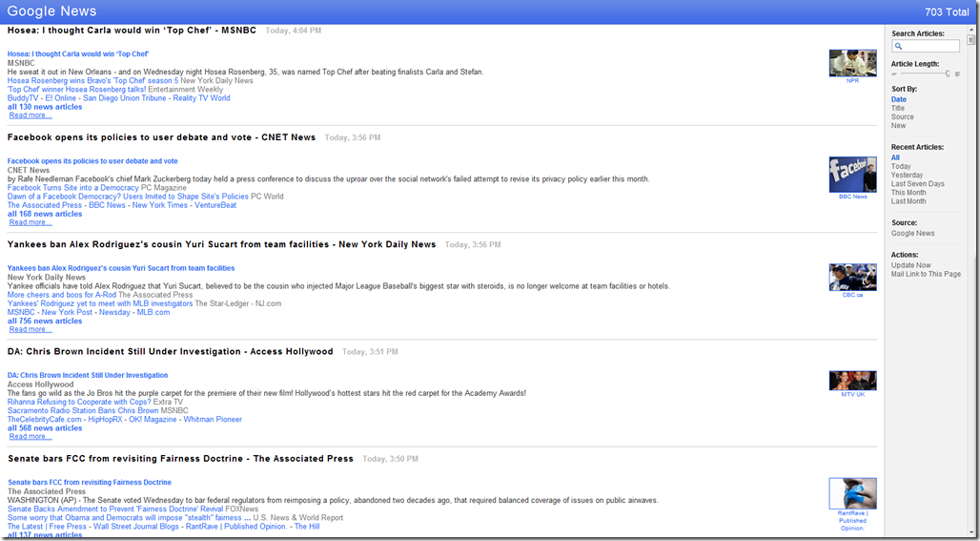Open the Top Chef NPR thumbnail
The width and height of the screenshot is (980, 541).
coord(852,63)
